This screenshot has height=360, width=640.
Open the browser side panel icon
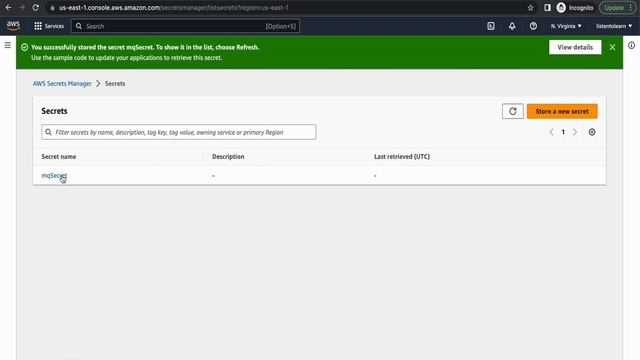coord(547,8)
